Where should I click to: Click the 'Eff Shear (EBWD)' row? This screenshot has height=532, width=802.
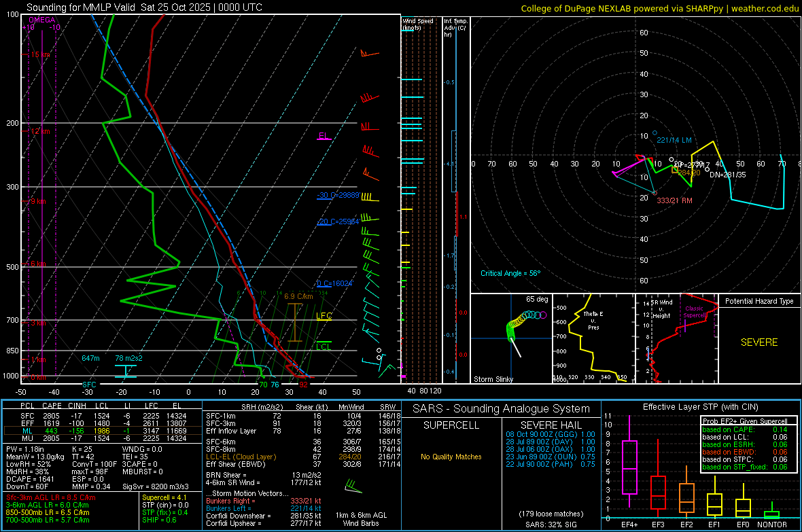click(303, 464)
